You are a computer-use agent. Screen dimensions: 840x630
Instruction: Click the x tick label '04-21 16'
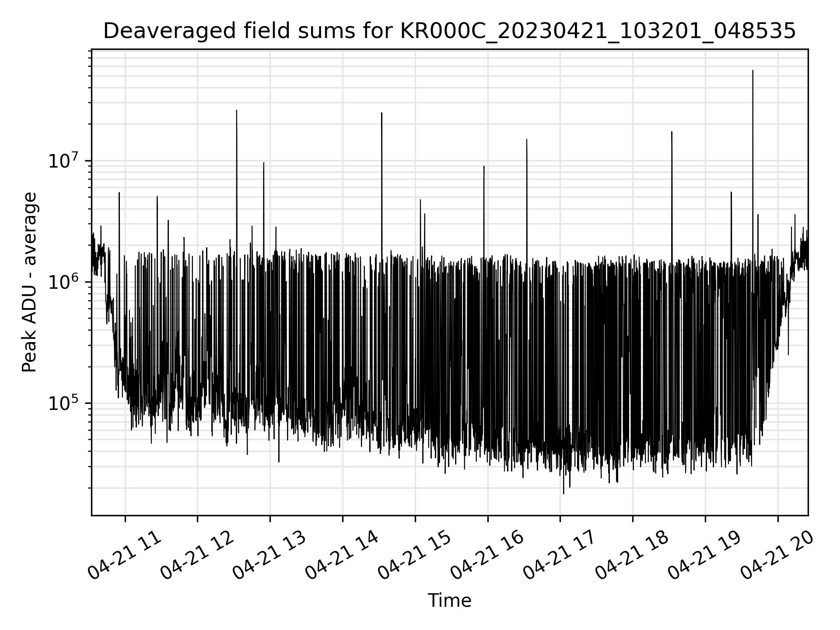488,556
